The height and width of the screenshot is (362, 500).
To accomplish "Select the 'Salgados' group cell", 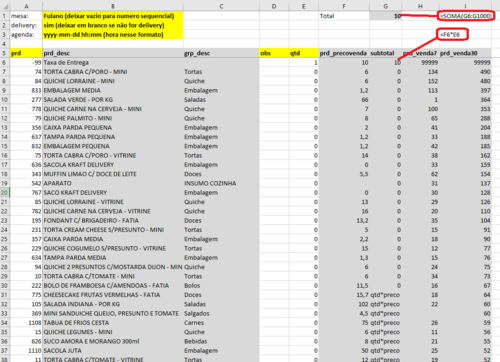I will (221, 314).
